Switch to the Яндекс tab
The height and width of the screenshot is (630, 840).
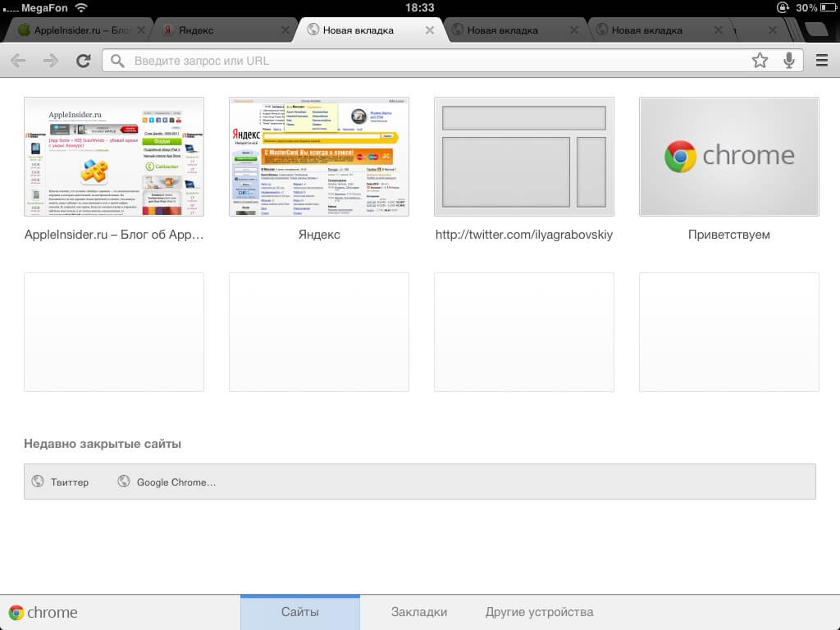click(223, 30)
